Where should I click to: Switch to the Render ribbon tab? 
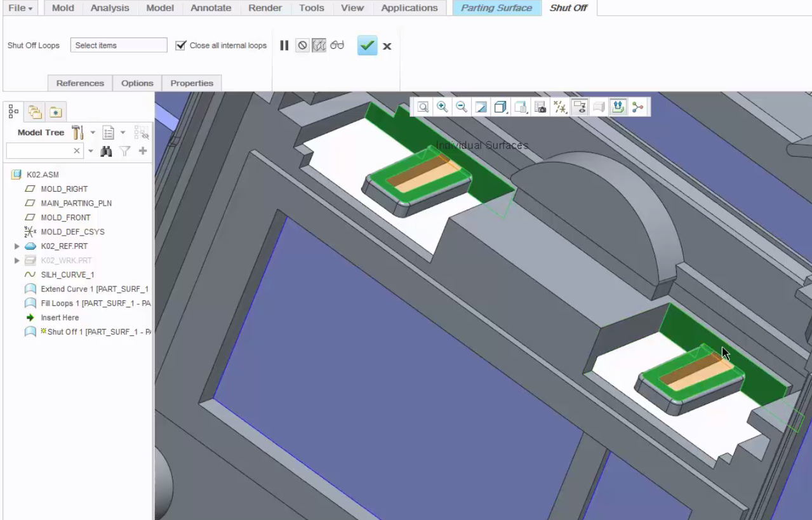[x=265, y=8]
